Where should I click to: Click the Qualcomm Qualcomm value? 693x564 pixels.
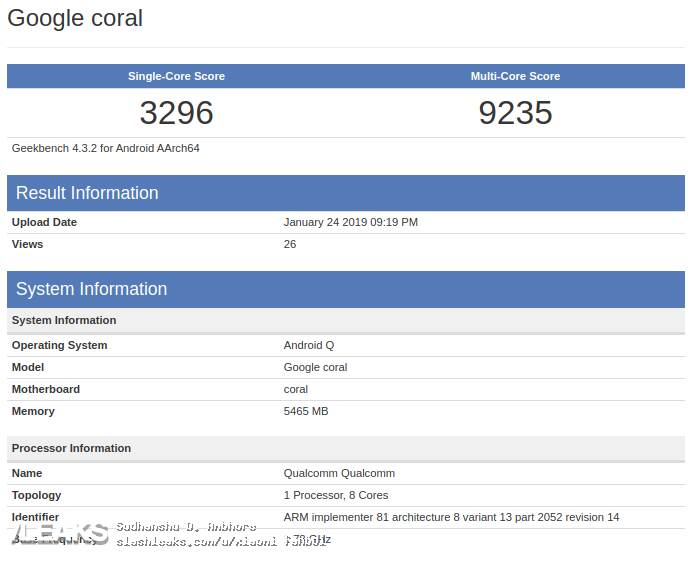pyautogui.click(x=339, y=473)
